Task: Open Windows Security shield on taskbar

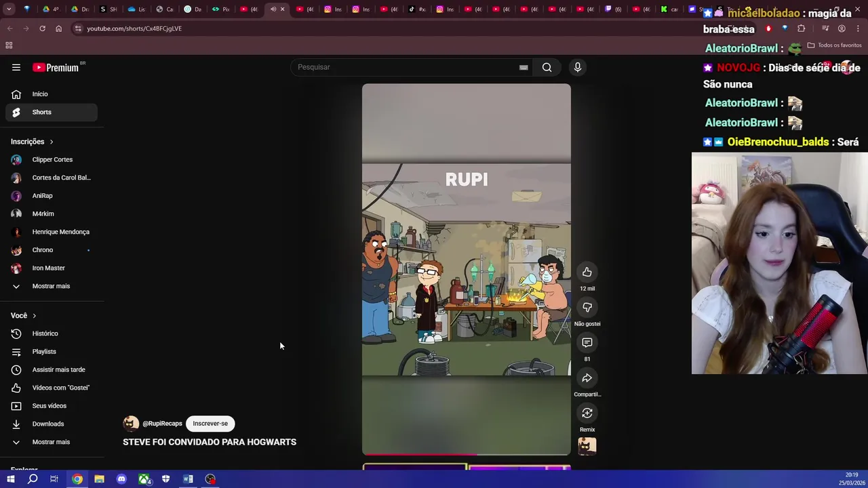Action: point(165,479)
